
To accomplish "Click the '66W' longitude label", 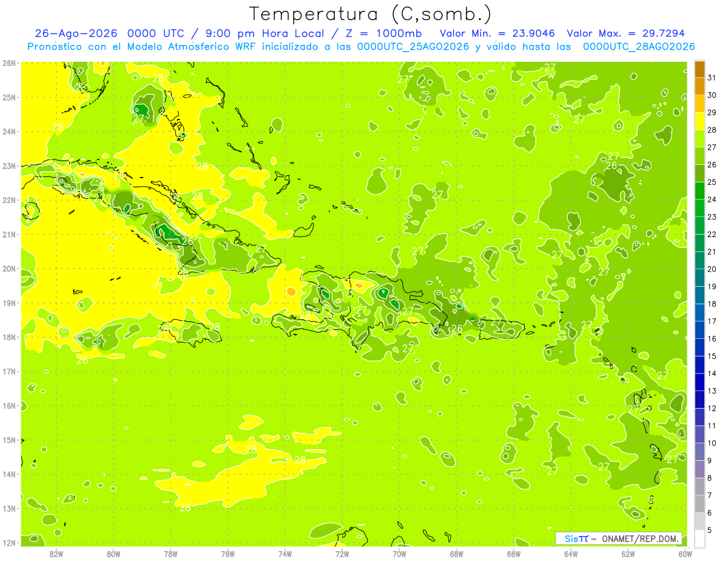I will (514, 554).
